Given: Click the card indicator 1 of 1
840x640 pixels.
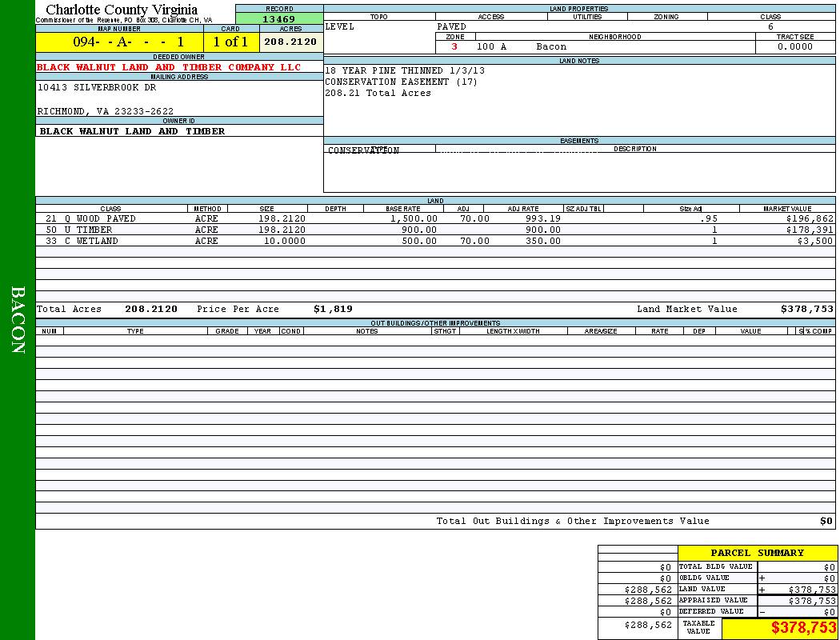Looking at the screenshot, I should pyautogui.click(x=230, y=42).
